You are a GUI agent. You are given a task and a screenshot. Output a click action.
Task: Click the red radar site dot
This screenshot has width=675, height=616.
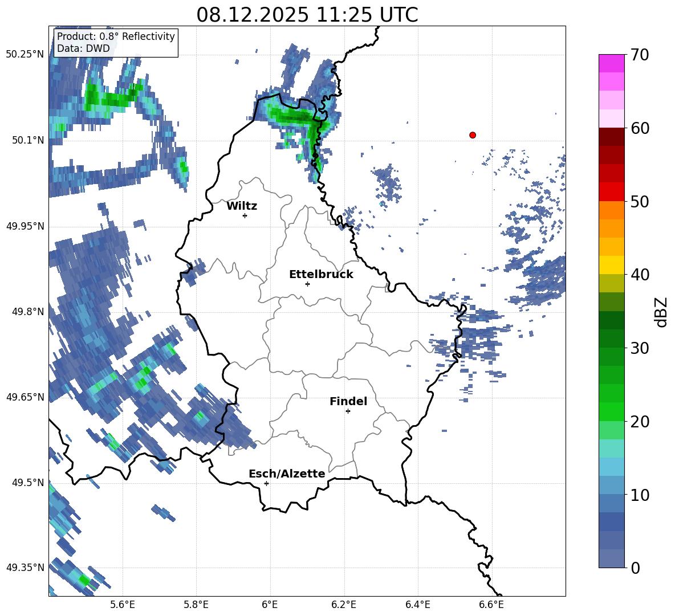pos(472,135)
